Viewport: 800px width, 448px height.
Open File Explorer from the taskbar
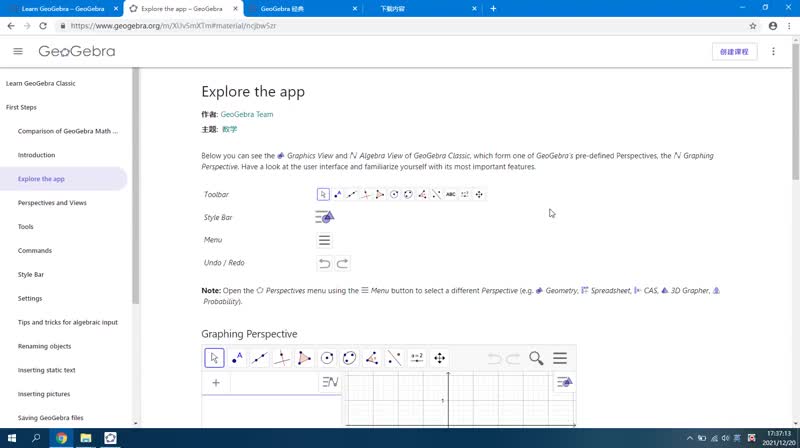[86, 438]
